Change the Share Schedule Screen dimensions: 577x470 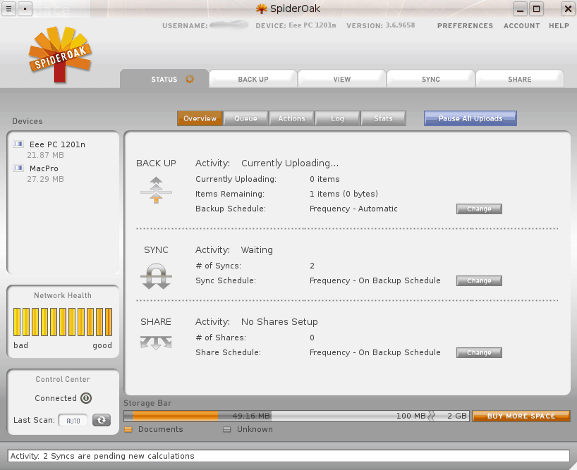479,352
